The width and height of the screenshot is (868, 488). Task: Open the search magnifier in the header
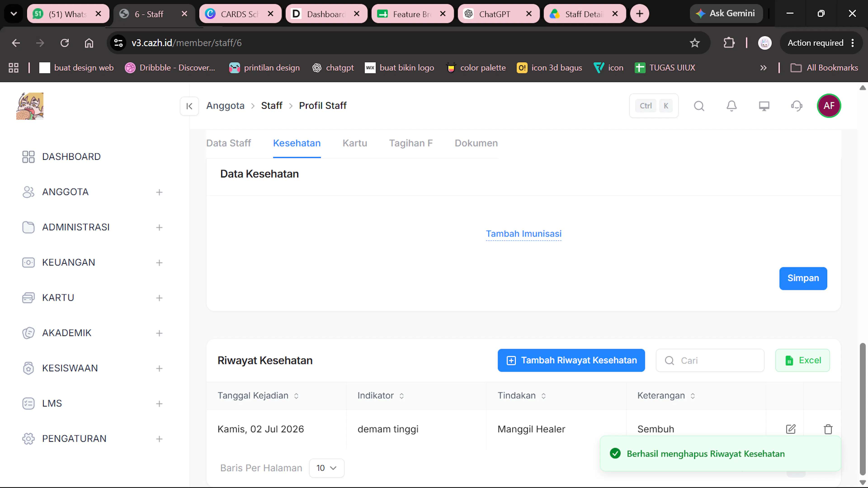pyautogui.click(x=699, y=106)
